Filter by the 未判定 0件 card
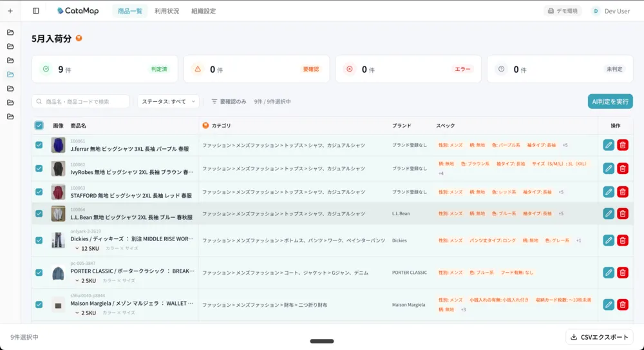The height and width of the screenshot is (350, 644). (560, 69)
